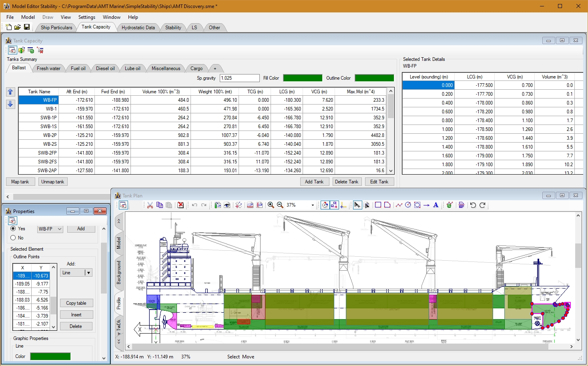Switch to the Fuel oil tanks tab
The width and height of the screenshot is (588, 366).
(x=78, y=68)
